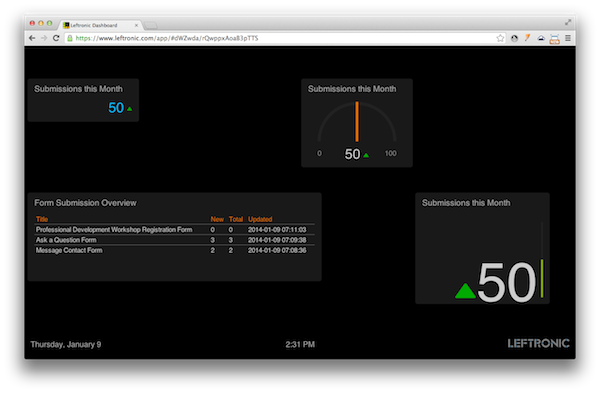Click timestamp 2014-01-09 07:09:38
Viewport: 600px width, 393px height.
point(277,240)
